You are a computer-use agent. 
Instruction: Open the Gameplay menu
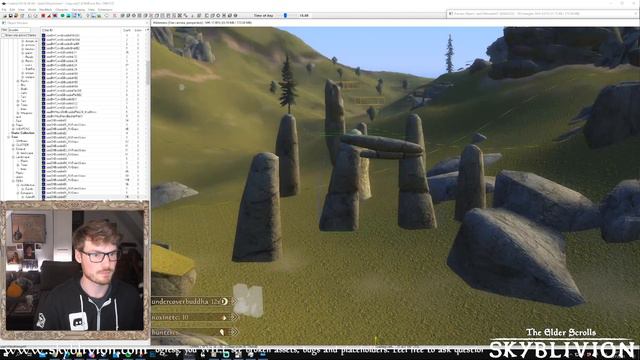[78, 9]
